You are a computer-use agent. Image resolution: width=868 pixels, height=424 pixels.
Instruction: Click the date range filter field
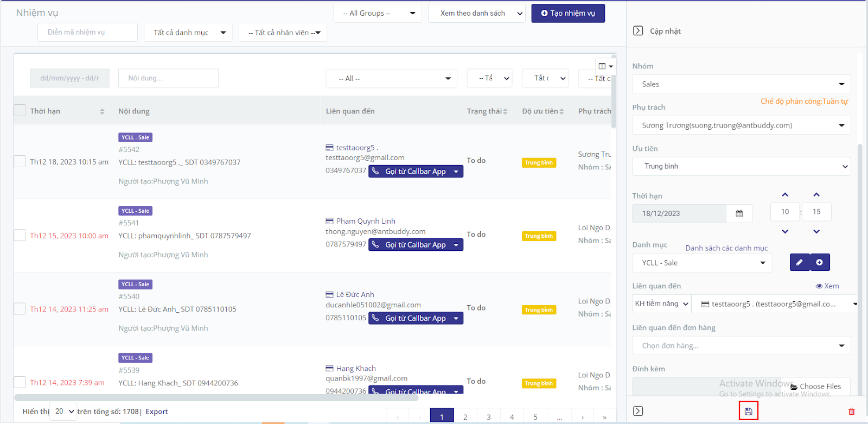coord(70,78)
